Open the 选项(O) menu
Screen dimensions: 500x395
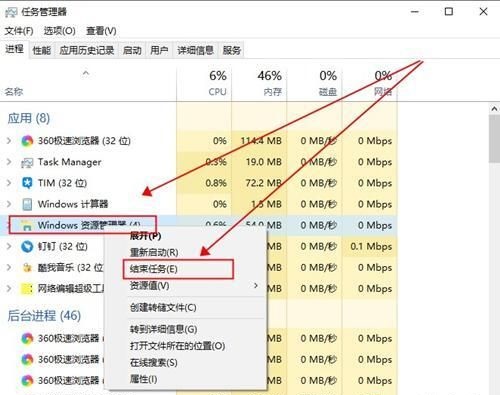click(59, 31)
